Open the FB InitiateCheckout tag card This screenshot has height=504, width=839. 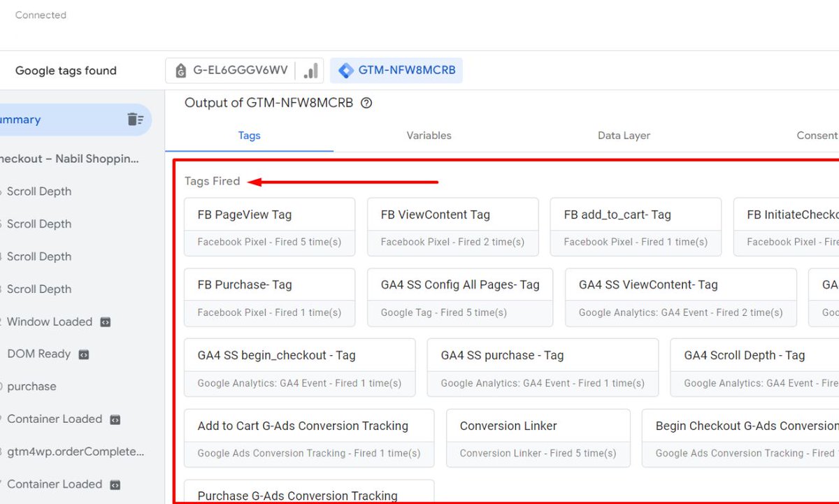click(x=786, y=227)
